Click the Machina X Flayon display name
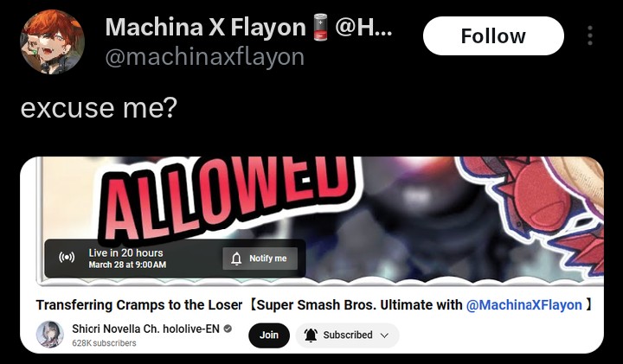623x364 pixels. point(205,28)
